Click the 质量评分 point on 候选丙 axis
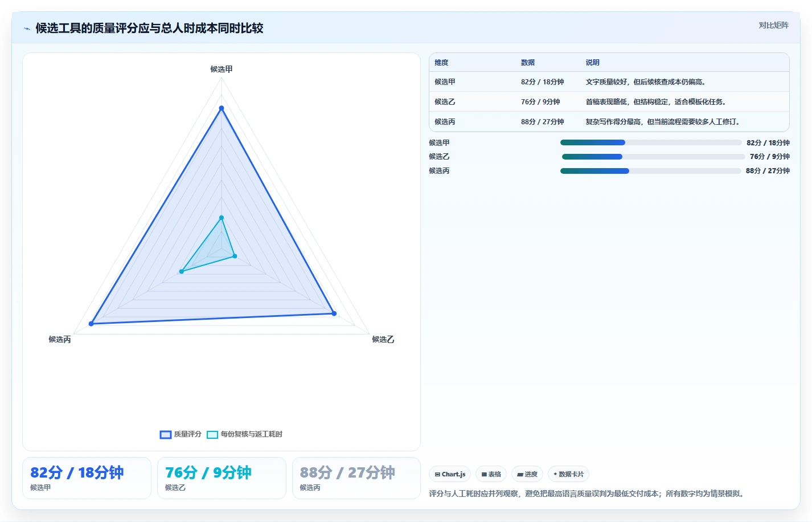This screenshot has width=812, height=522. coord(91,324)
